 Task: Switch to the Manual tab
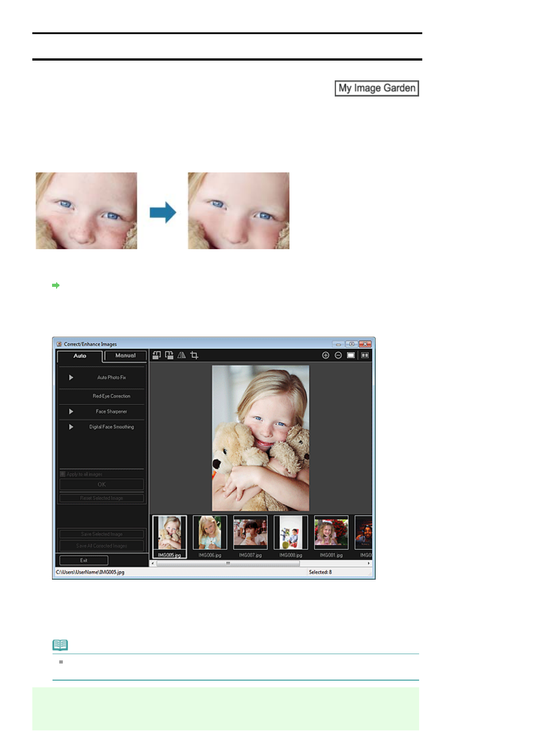tap(125, 356)
